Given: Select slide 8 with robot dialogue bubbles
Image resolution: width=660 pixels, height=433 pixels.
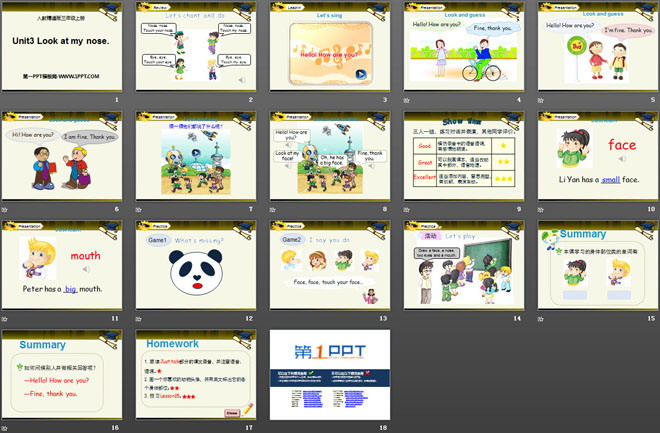Looking at the screenshot, I should click(330, 155).
